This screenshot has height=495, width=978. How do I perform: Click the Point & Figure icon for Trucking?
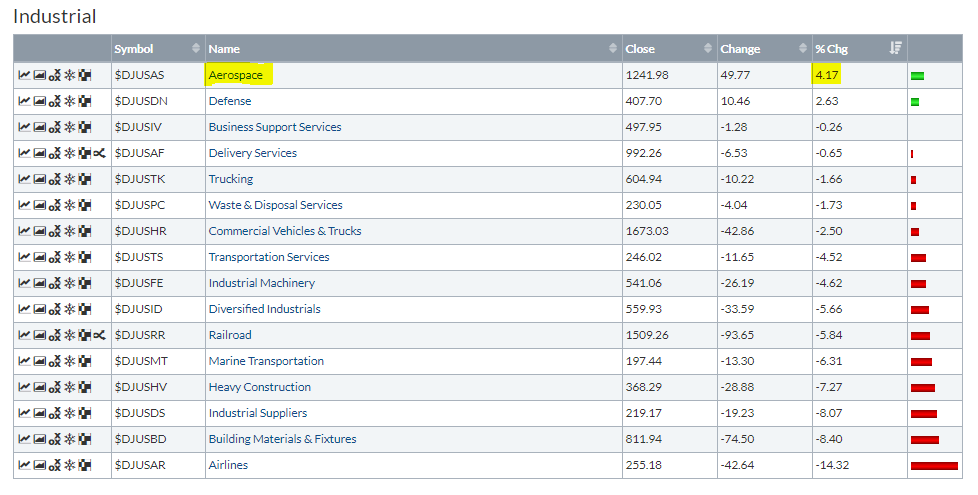click(x=54, y=179)
